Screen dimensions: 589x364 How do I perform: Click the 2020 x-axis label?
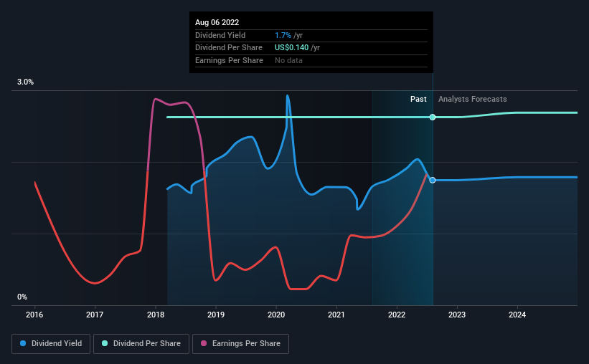coord(276,315)
